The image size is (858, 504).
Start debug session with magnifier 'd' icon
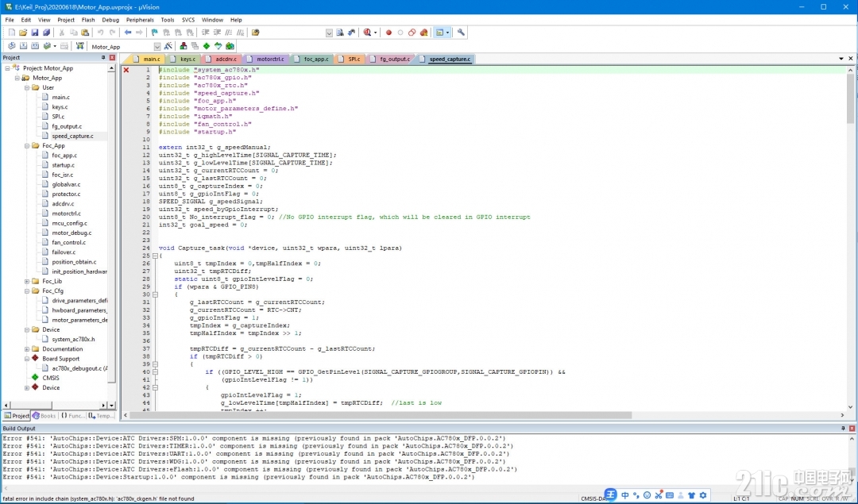point(367,33)
